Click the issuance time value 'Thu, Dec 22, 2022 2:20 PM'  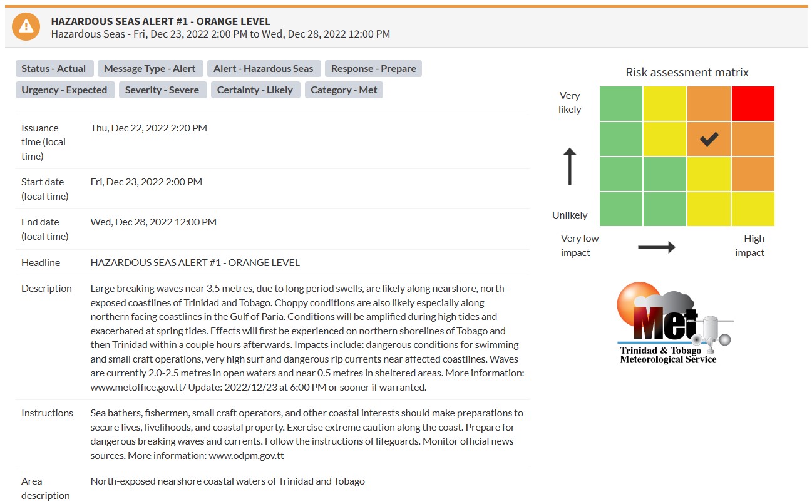click(x=148, y=128)
